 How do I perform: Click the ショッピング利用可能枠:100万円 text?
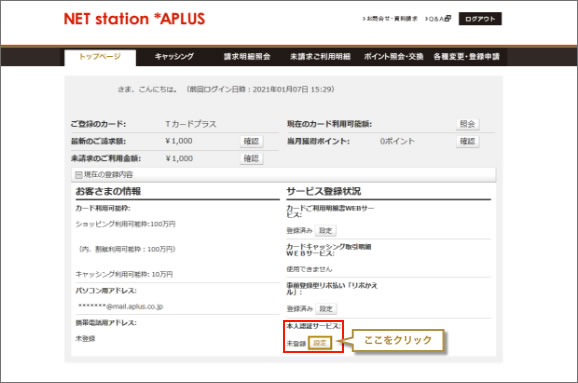[x=125, y=224]
